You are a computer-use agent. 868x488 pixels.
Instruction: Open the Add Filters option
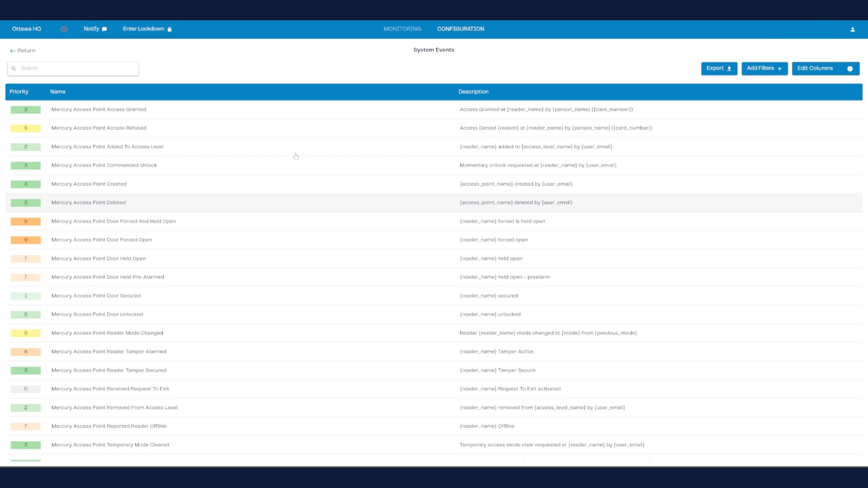click(x=764, y=68)
